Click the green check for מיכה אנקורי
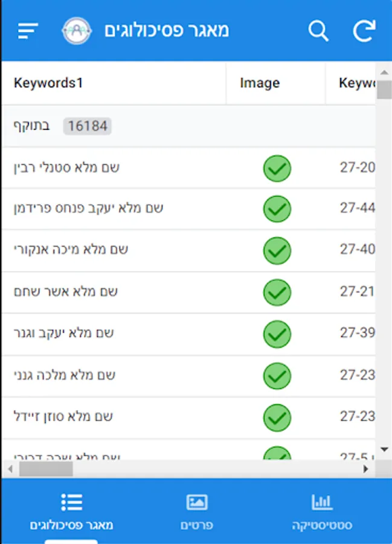This screenshot has height=544, width=392. click(x=277, y=250)
